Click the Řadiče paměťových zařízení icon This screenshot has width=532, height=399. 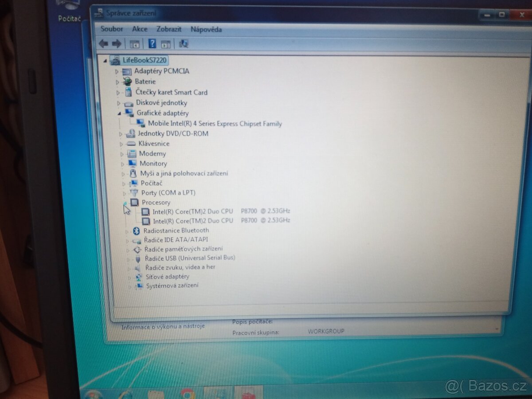(x=137, y=250)
